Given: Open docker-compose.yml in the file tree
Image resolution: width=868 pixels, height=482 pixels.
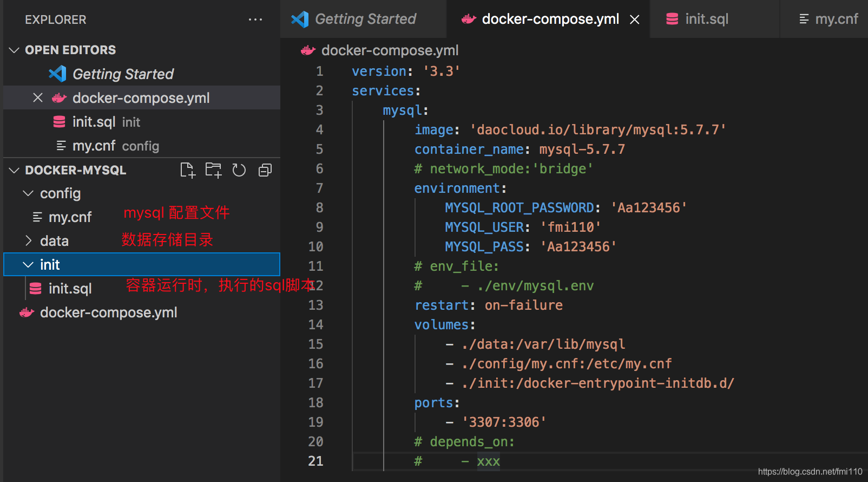Looking at the screenshot, I should pos(142,312).
